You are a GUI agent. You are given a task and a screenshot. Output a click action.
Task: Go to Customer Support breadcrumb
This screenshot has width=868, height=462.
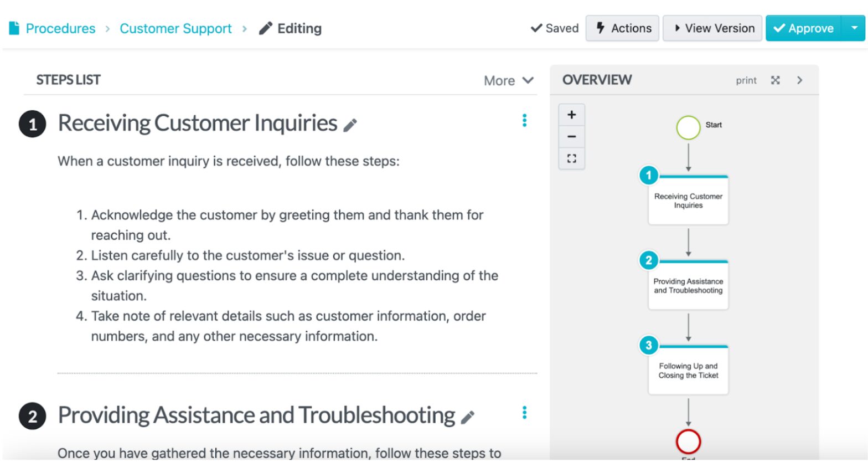point(175,28)
